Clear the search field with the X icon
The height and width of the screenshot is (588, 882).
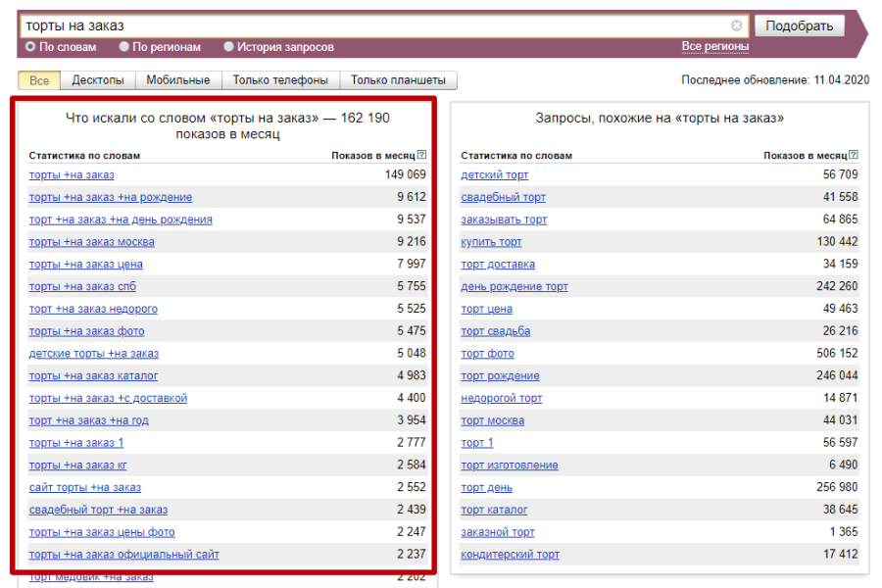pyautogui.click(x=737, y=25)
